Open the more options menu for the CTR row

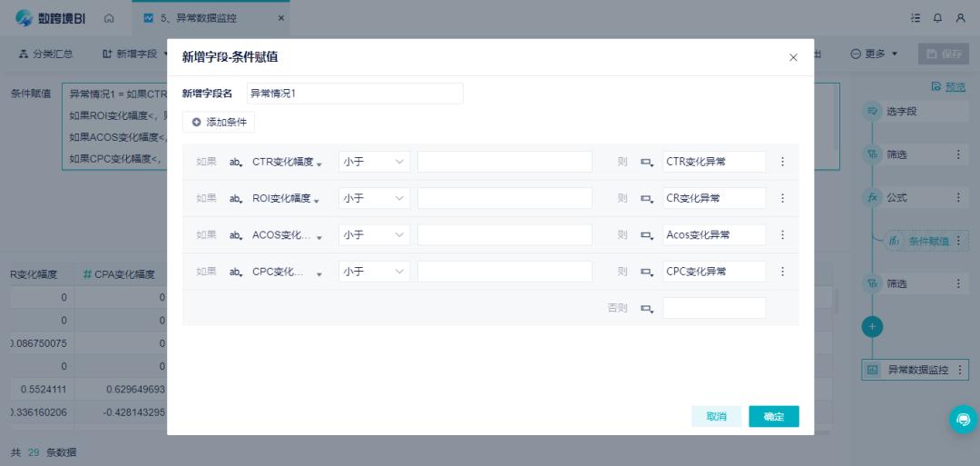[x=782, y=162]
